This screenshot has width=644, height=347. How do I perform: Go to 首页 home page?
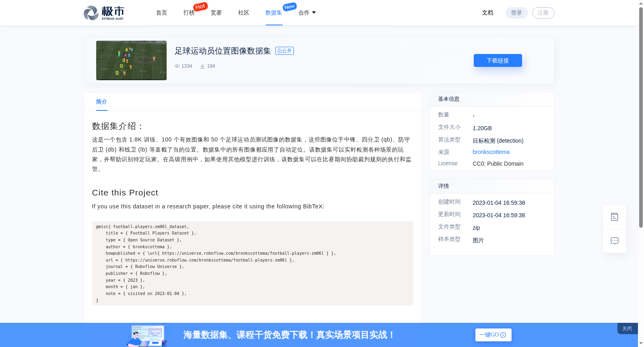[162, 13]
